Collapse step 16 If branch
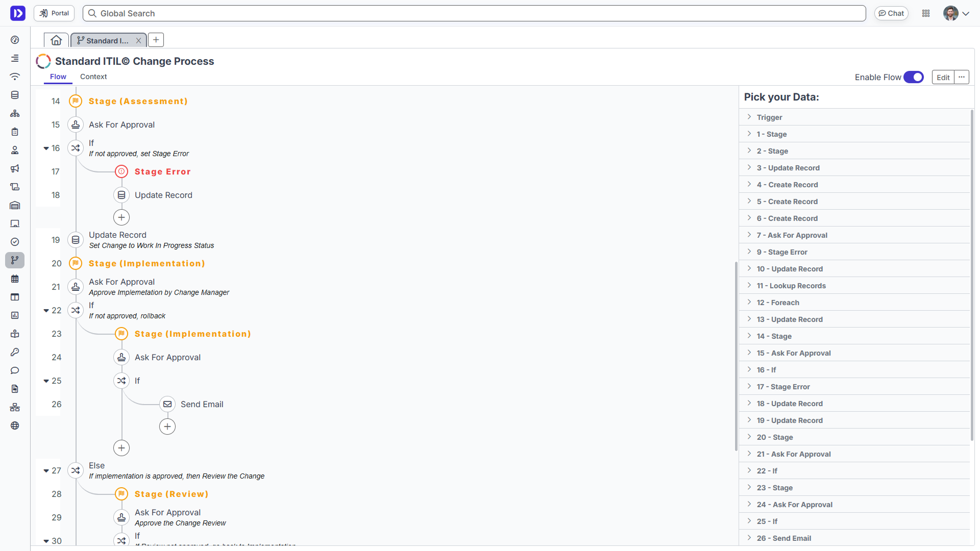Screen dimensions: 980x551 (46, 148)
